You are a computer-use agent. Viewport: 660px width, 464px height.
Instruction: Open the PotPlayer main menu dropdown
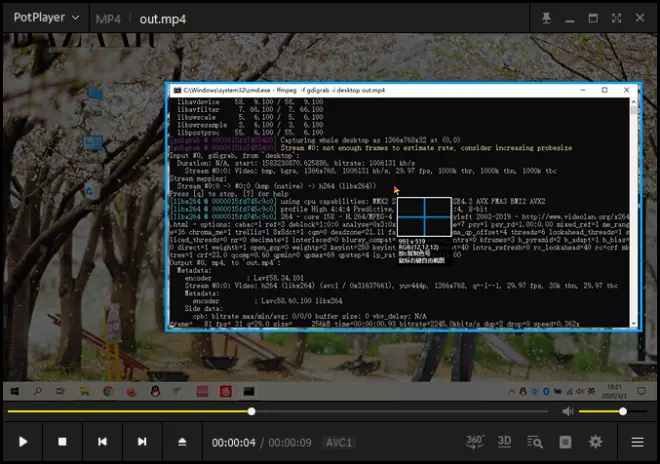click(46, 18)
